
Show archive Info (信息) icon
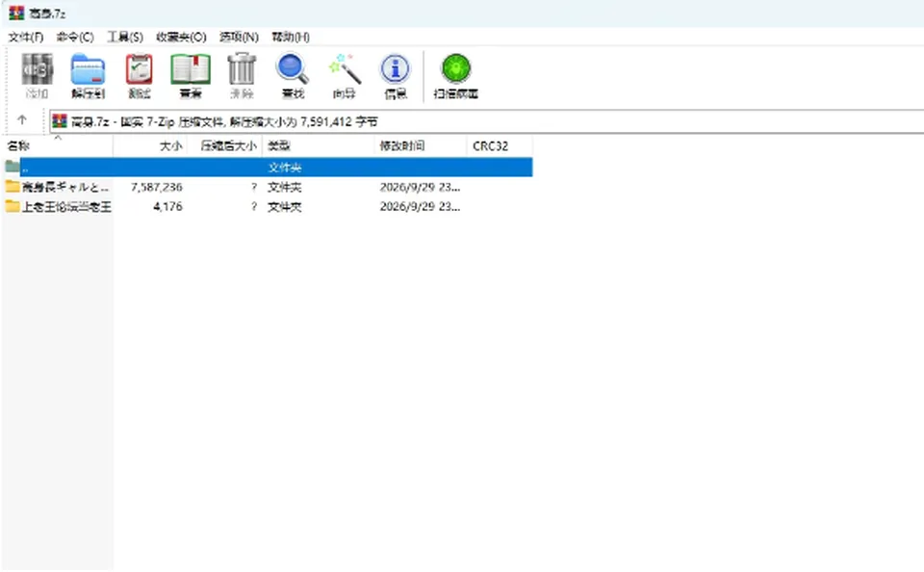coord(395,75)
